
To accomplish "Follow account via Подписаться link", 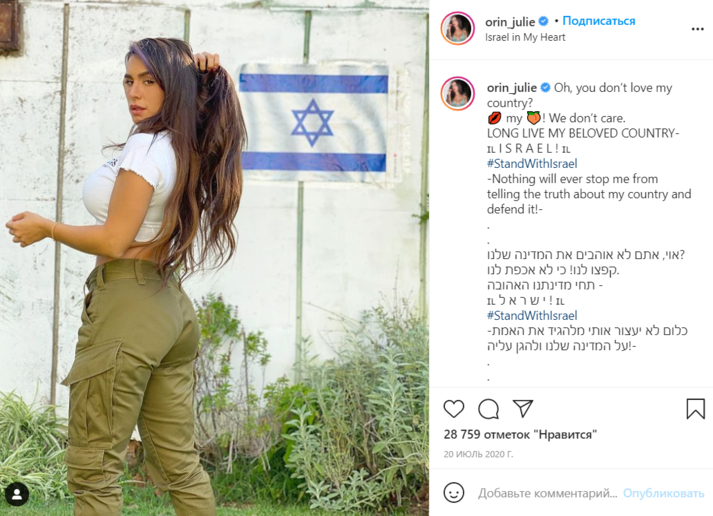I will (x=598, y=21).
